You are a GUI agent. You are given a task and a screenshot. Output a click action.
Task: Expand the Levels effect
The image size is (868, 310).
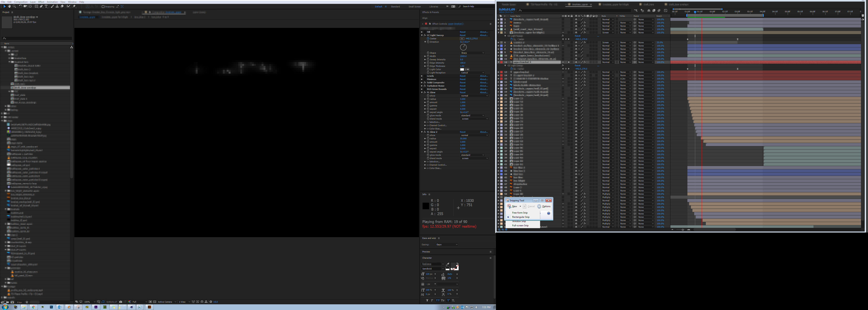coord(422,76)
